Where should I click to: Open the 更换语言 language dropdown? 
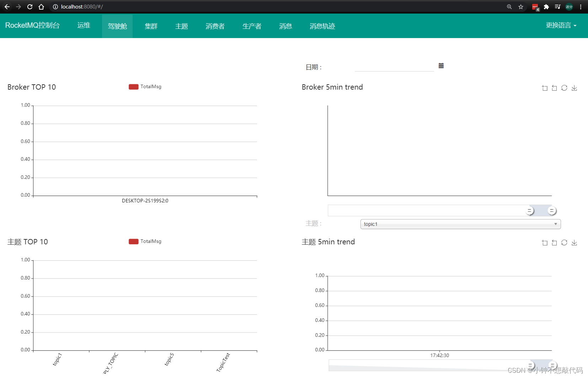pos(561,25)
